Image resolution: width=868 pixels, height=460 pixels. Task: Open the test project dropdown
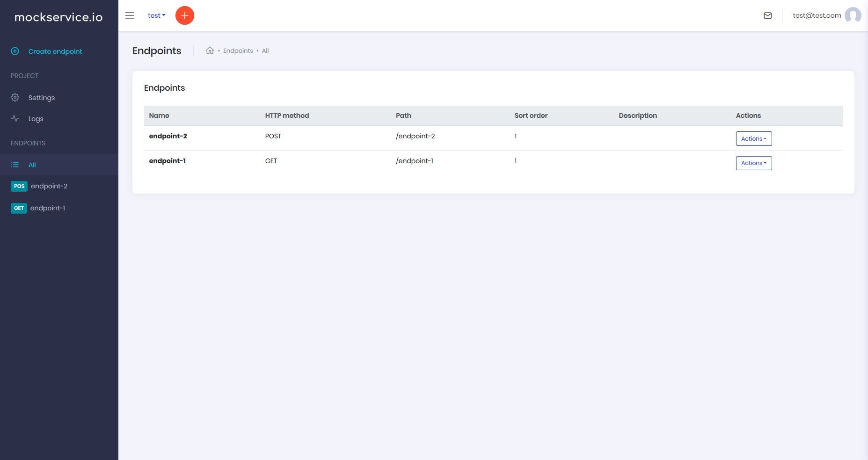click(x=156, y=15)
